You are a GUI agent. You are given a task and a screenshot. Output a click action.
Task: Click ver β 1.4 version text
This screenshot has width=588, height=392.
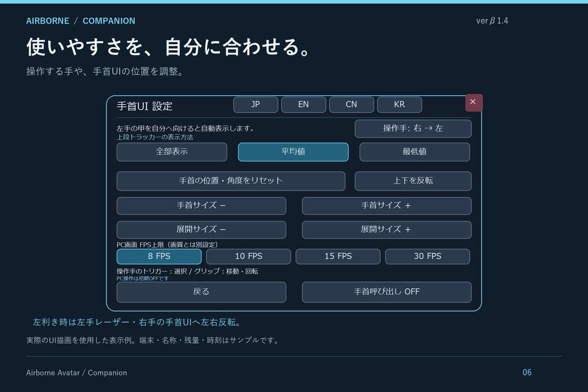492,21
